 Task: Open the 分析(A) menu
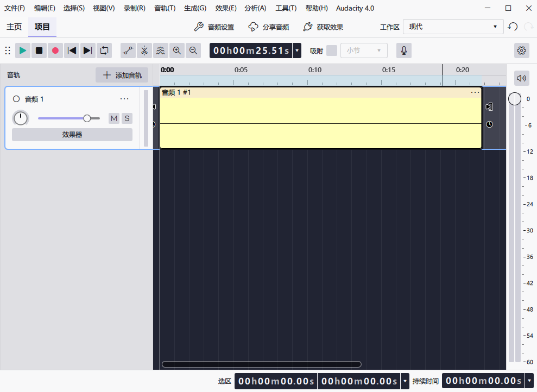point(255,8)
